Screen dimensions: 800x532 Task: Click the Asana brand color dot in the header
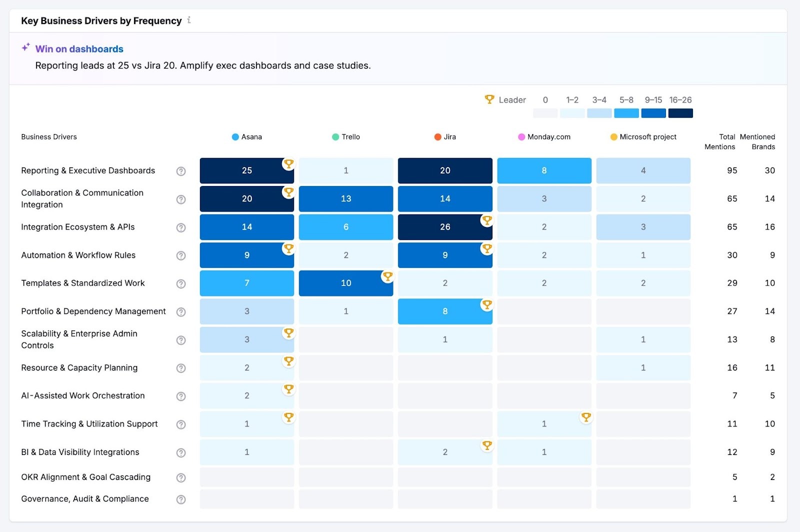coord(234,136)
